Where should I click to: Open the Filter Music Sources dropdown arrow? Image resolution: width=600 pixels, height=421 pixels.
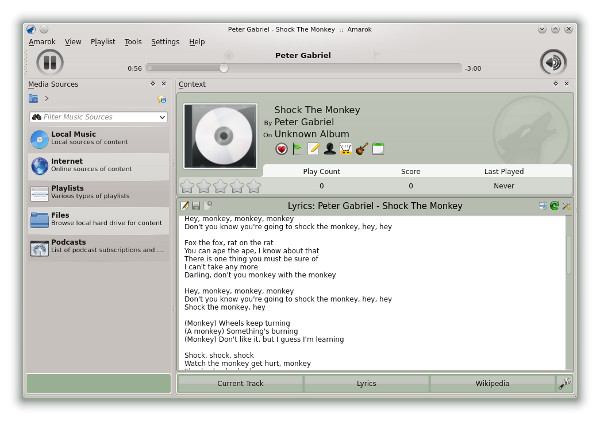162,117
